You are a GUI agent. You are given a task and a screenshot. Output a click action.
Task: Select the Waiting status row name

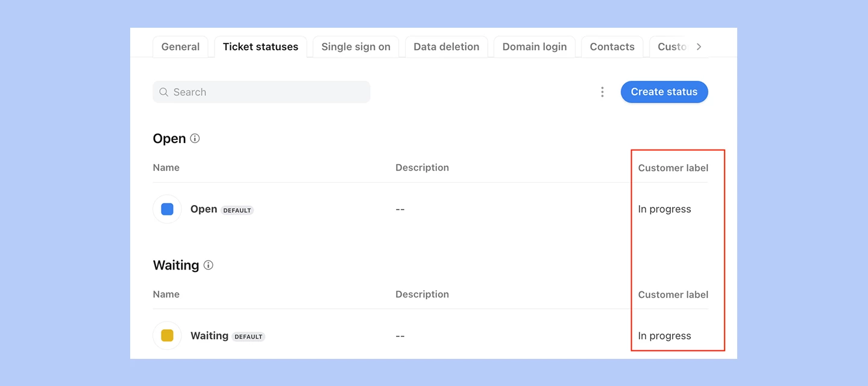click(209, 336)
